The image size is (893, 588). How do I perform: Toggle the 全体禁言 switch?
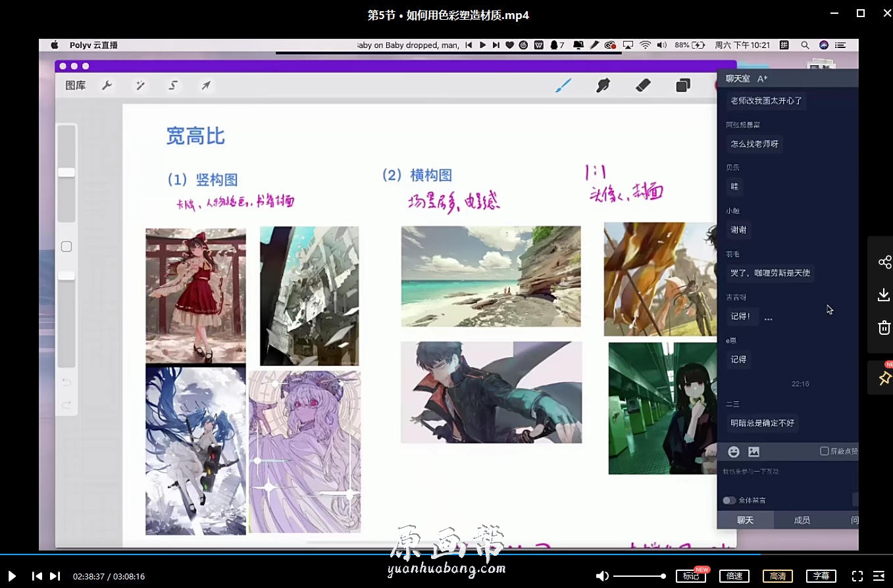[729, 501]
